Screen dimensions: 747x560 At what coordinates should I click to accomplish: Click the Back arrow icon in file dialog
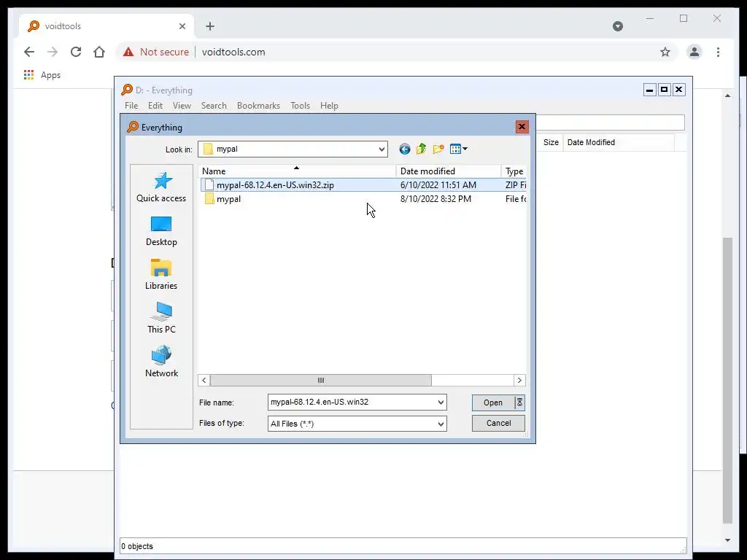pos(404,149)
